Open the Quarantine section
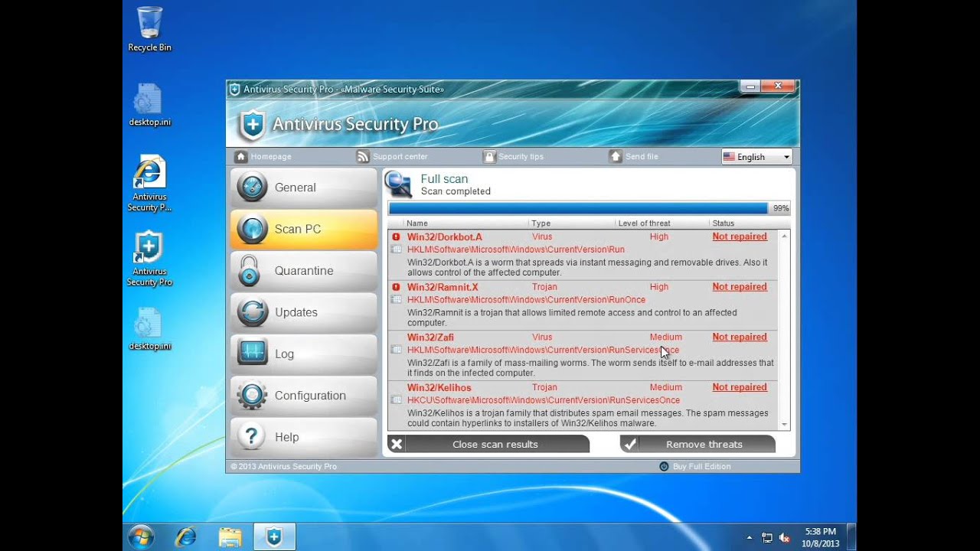980x551 pixels. tap(303, 270)
